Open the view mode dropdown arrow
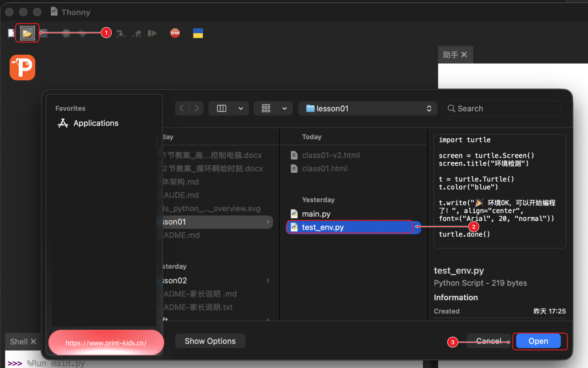588x368 pixels. (x=241, y=109)
